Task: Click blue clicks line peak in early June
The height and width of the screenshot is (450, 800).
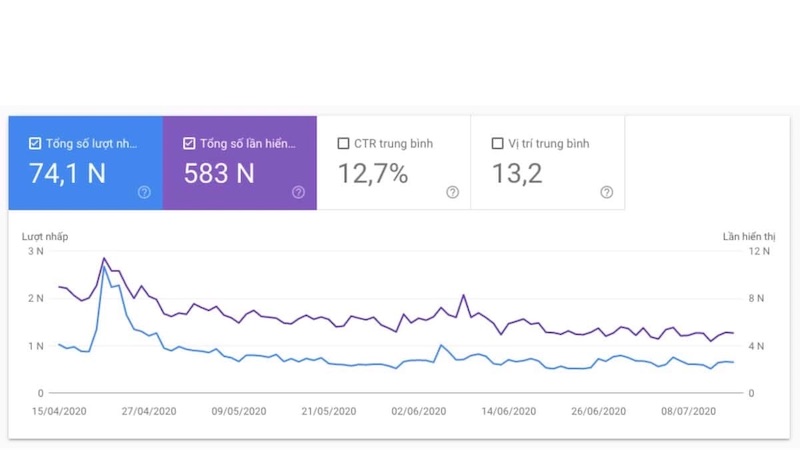Action: click(x=441, y=346)
